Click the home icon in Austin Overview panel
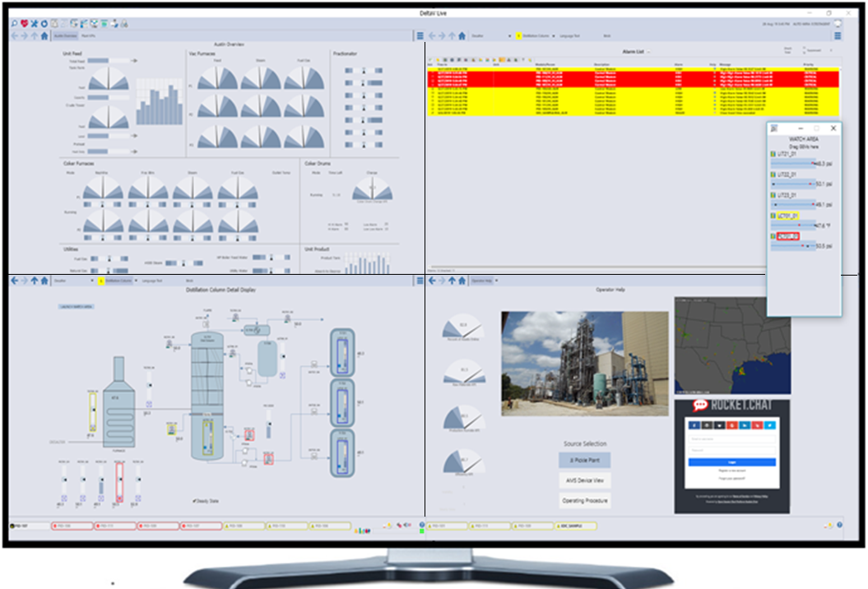Image resolution: width=868 pixels, height=589 pixels. 44,36
